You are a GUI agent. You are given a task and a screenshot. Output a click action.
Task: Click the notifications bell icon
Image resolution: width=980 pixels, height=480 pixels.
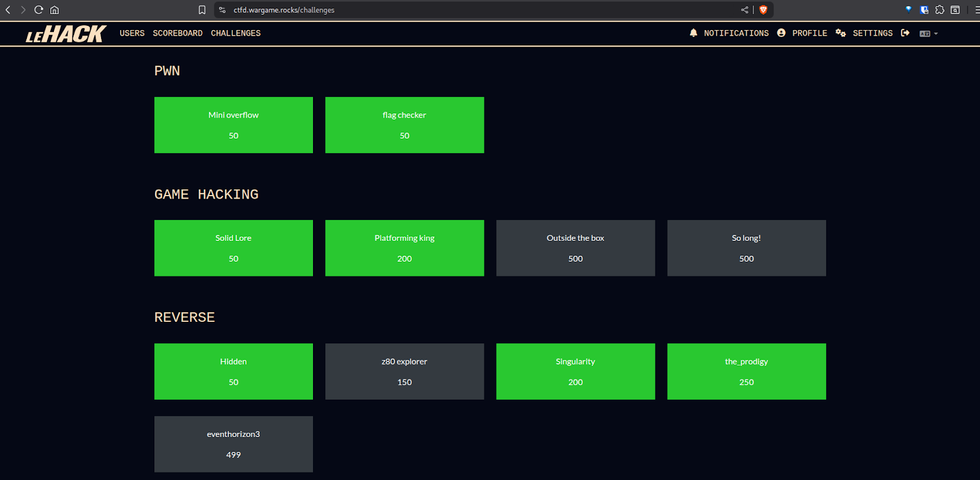click(x=693, y=33)
